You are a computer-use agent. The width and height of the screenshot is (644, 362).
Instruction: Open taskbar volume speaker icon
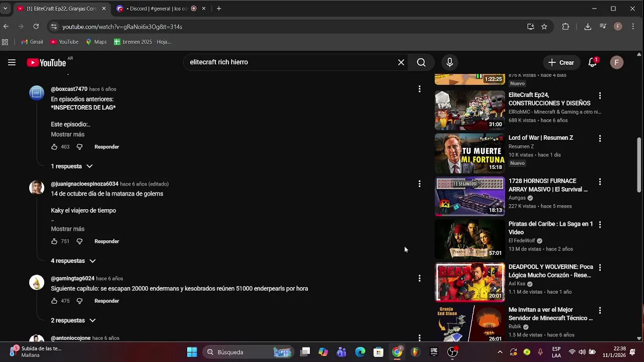coord(582,352)
